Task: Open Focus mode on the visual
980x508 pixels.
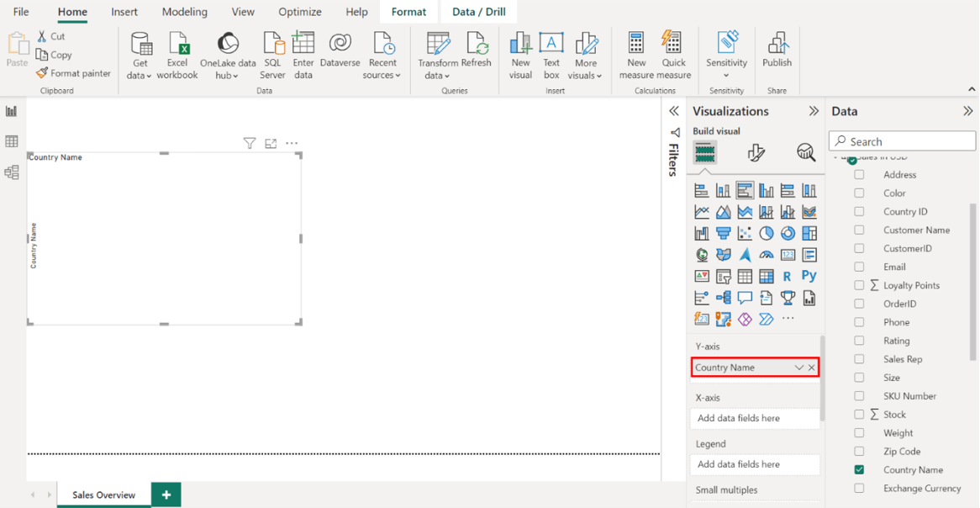Action: (271, 144)
